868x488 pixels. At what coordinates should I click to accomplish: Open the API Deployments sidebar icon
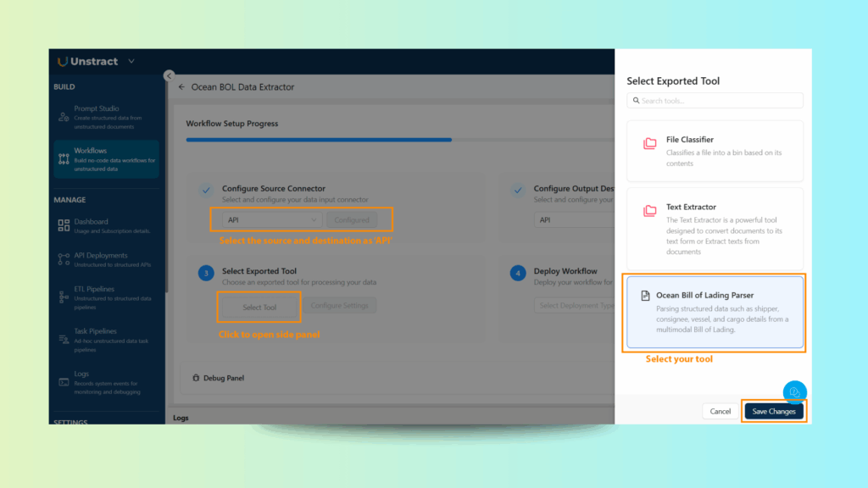click(x=64, y=259)
